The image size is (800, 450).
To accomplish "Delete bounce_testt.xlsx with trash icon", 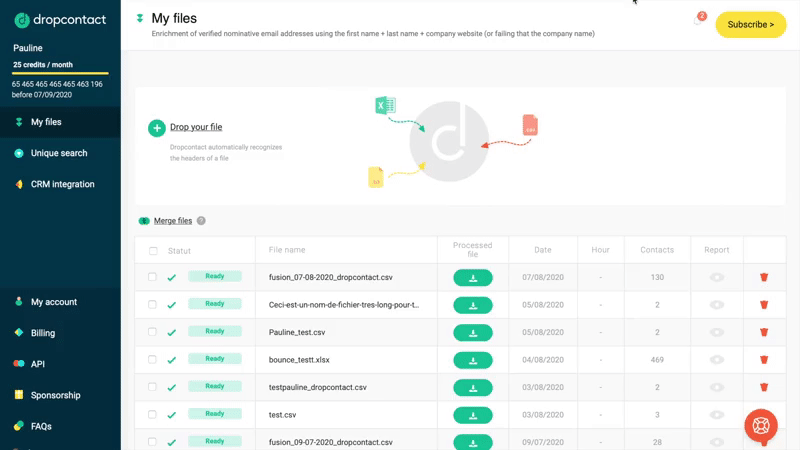I will (x=764, y=360).
